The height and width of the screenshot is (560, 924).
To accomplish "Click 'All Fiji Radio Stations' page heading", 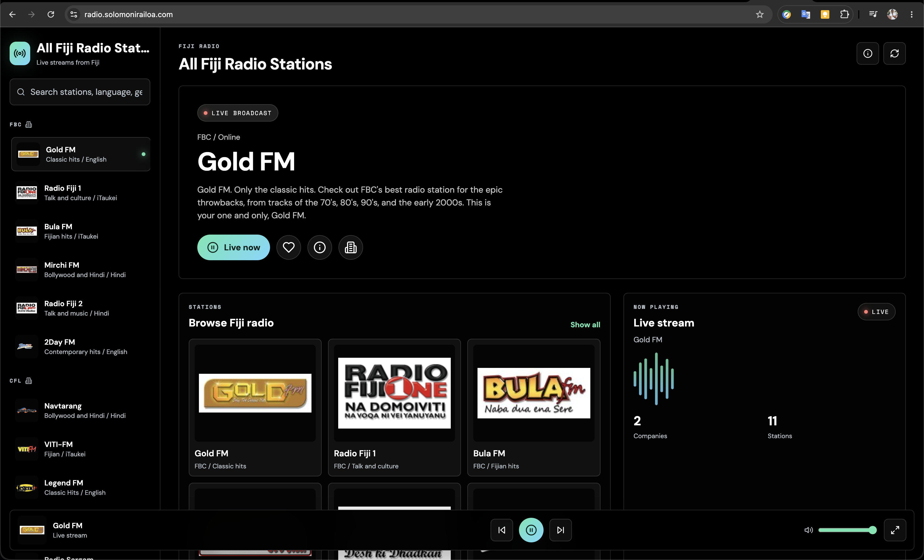I will point(255,64).
